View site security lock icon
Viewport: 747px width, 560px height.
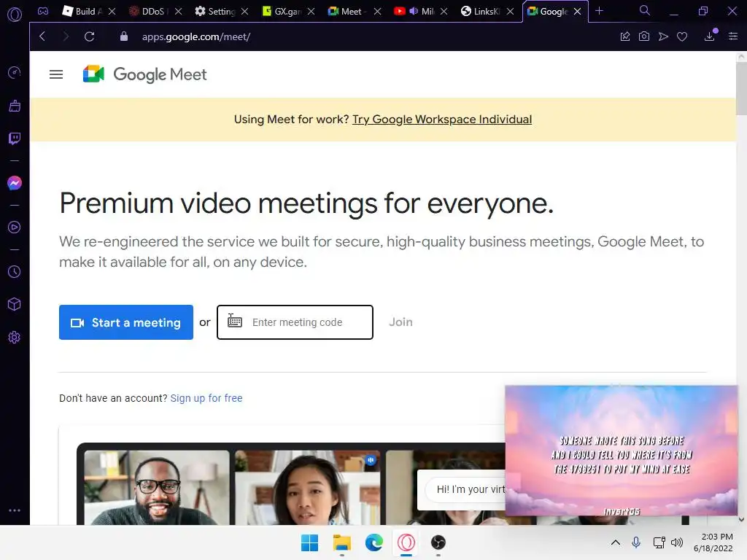click(x=124, y=36)
